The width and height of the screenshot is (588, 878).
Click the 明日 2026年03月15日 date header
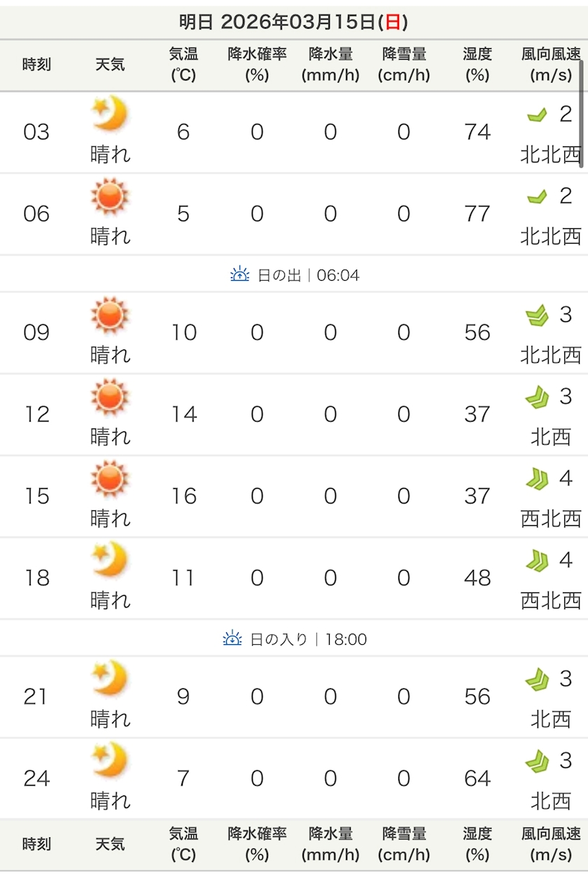point(293,22)
